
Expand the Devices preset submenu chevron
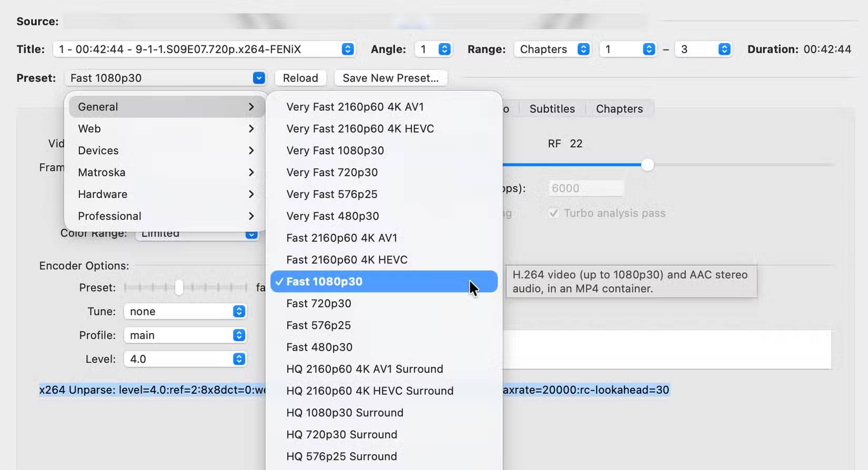click(x=251, y=151)
